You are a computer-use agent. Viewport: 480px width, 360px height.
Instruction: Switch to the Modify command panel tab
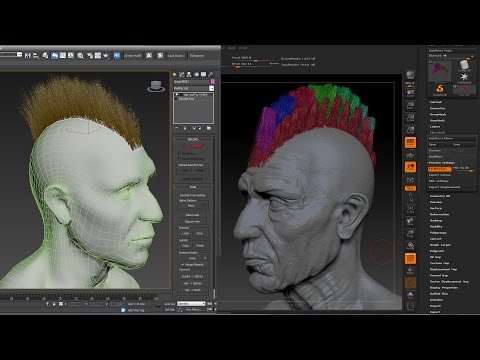182,74
